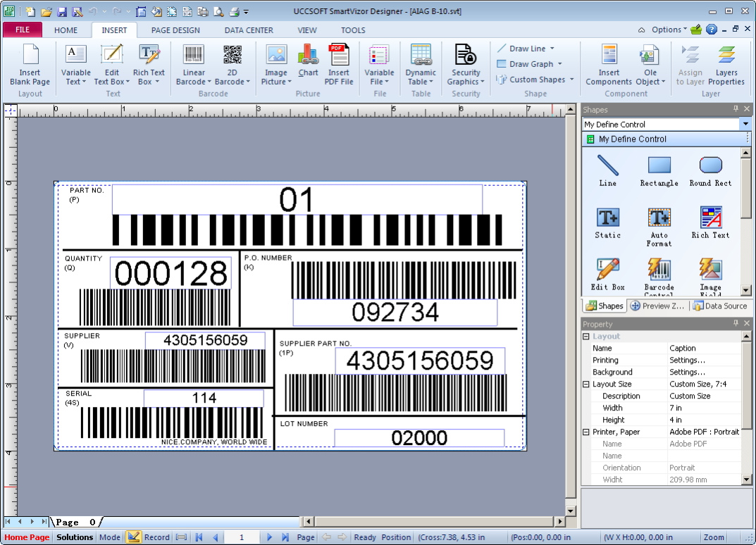Collapse the Layout Size property group
Viewport: 756px width, 545px height.
[586, 384]
